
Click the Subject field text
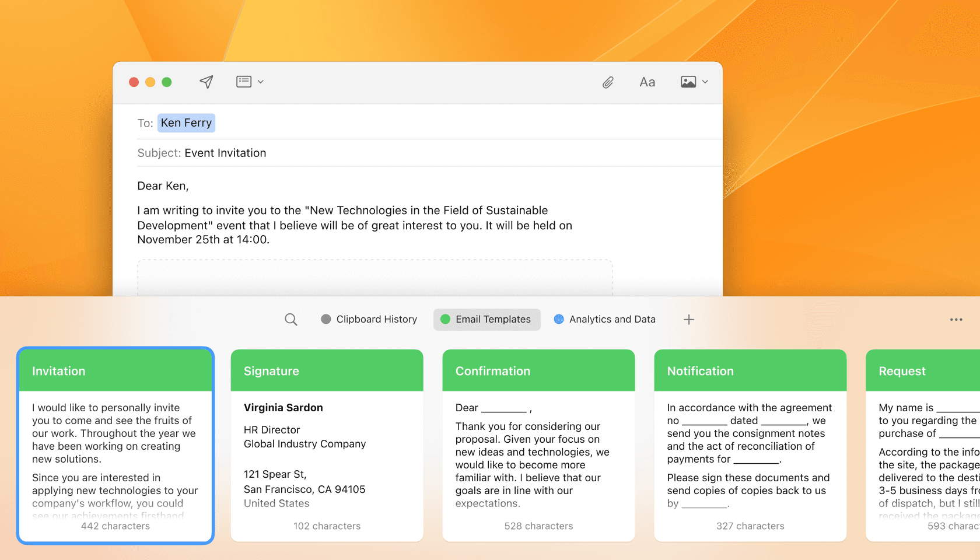point(225,153)
